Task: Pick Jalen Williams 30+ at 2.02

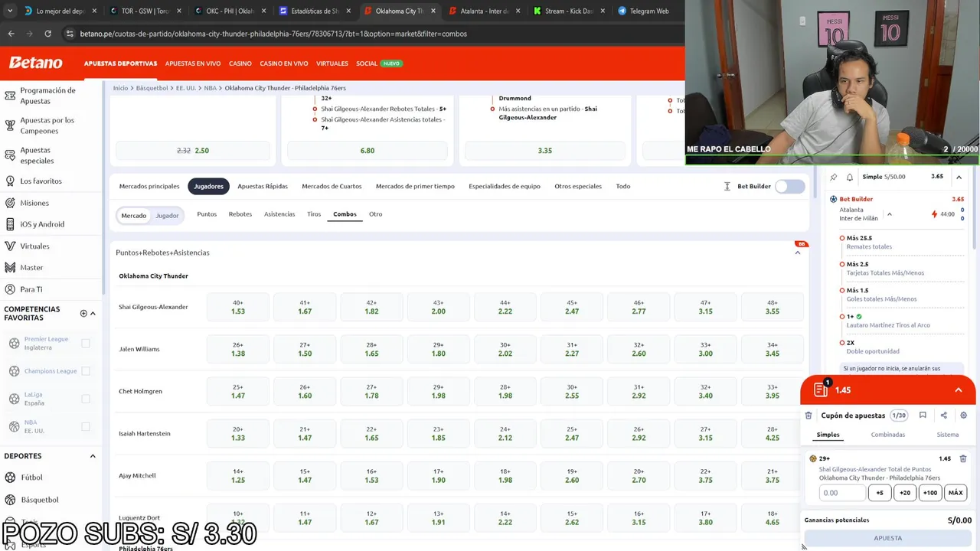Action: tap(505, 349)
